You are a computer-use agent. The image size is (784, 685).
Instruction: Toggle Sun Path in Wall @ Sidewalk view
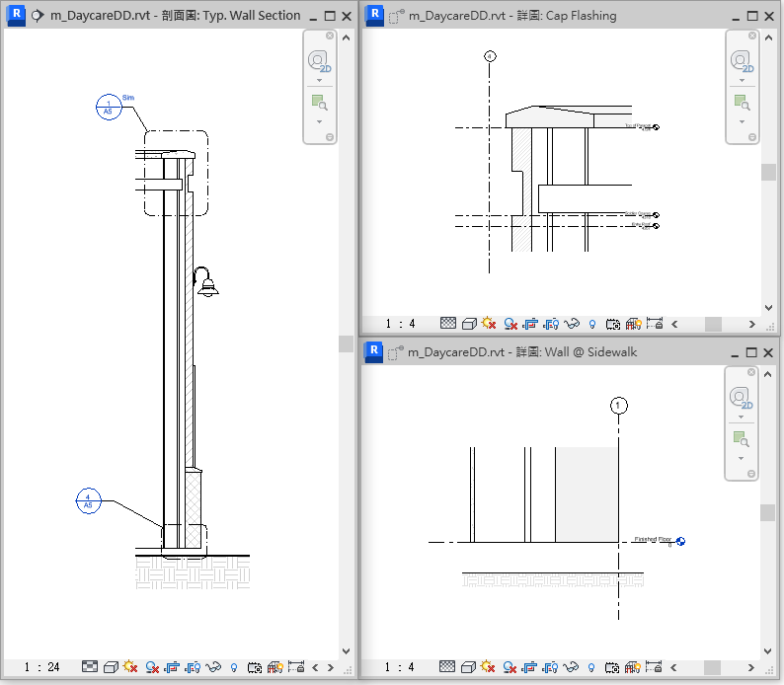tap(488, 666)
